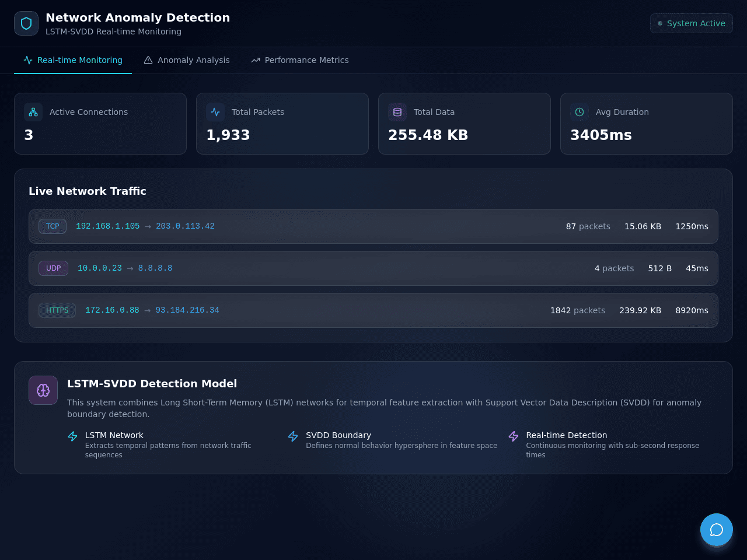Click the Avg Duration clock icon

pyautogui.click(x=580, y=112)
